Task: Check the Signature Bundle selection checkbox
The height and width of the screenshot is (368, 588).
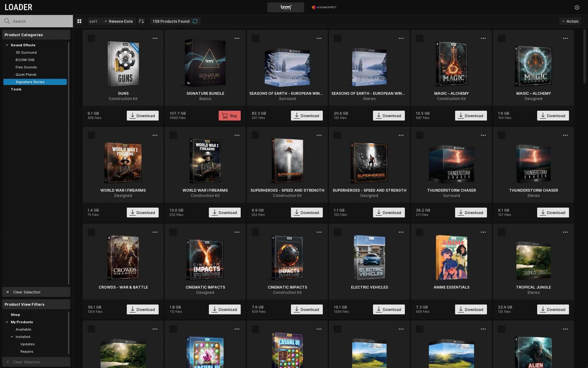Action: click(173, 38)
